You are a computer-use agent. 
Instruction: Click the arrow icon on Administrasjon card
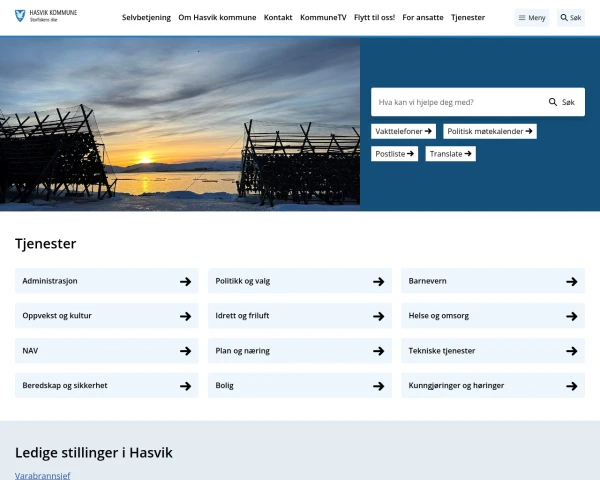coord(186,282)
